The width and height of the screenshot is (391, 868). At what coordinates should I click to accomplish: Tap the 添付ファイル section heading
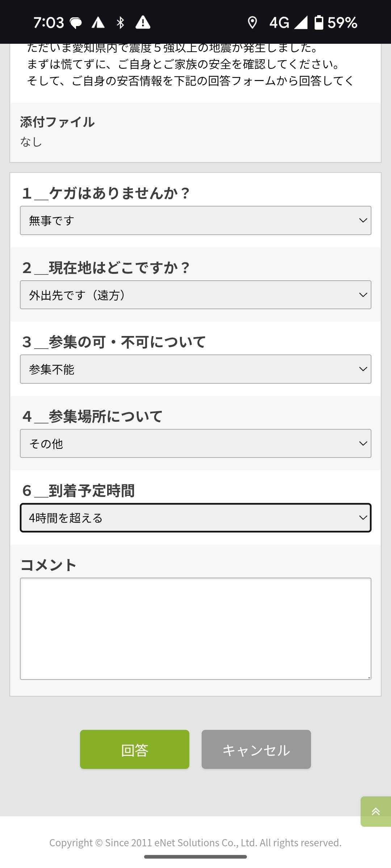tap(57, 122)
